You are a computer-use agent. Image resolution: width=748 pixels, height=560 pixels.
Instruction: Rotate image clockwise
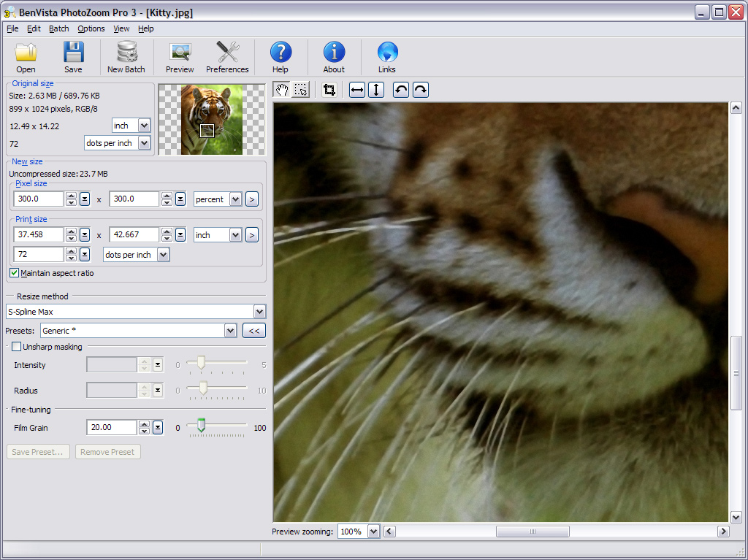coord(420,90)
